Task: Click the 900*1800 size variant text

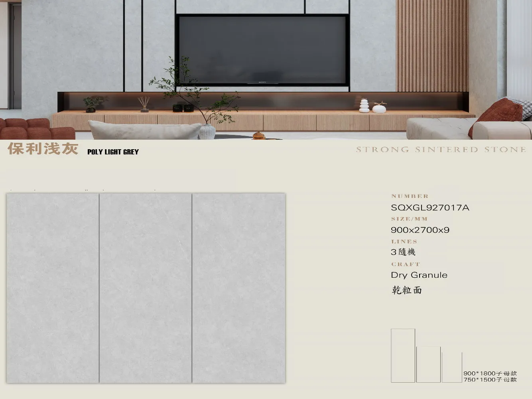Action: pos(490,373)
